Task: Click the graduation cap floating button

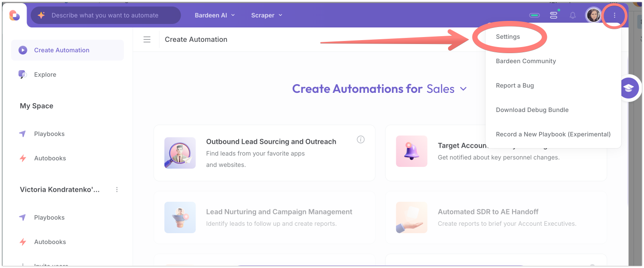Action: [628, 88]
